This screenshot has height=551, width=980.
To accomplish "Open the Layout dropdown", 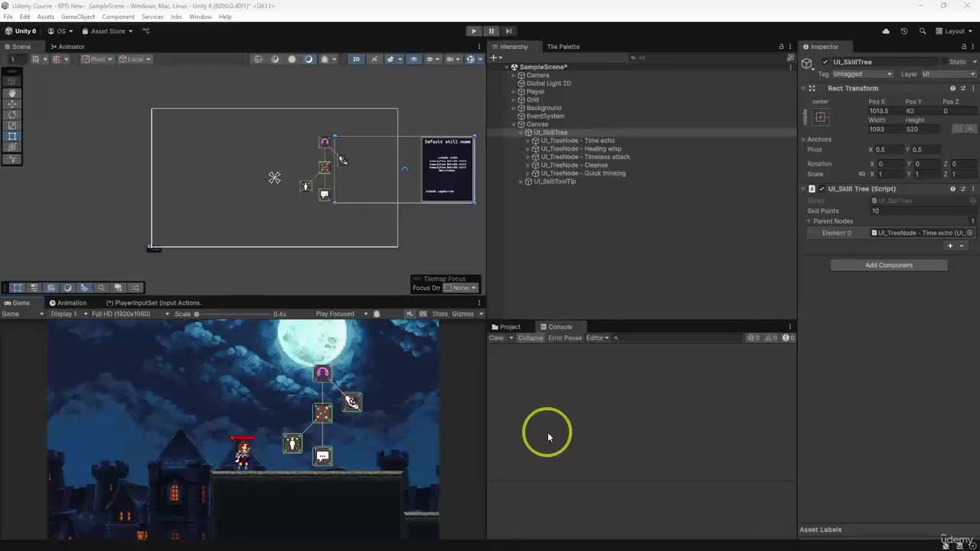I will point(954,31).
